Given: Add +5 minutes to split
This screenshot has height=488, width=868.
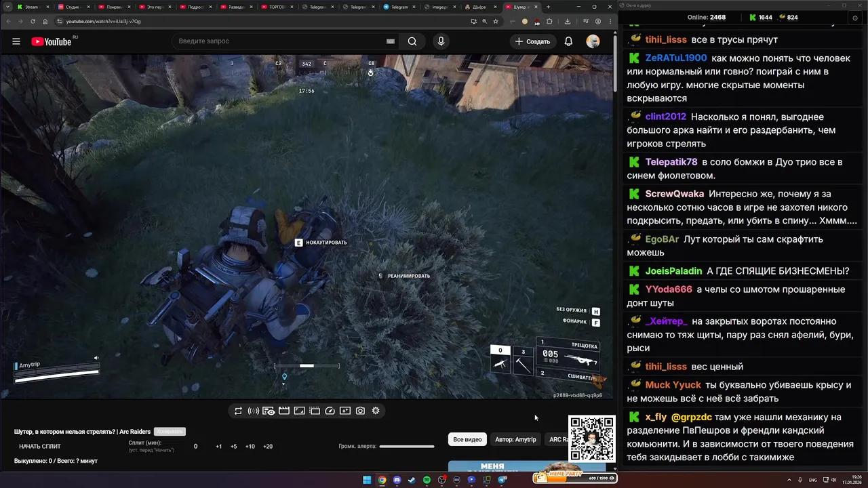Looking at the screenshot, I should (234, 447).
